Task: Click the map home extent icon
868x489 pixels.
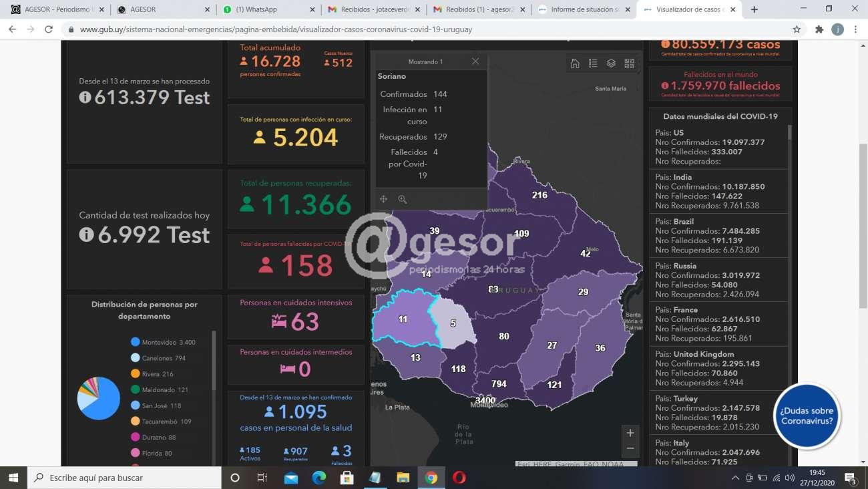Action: (x=575, y=63)
